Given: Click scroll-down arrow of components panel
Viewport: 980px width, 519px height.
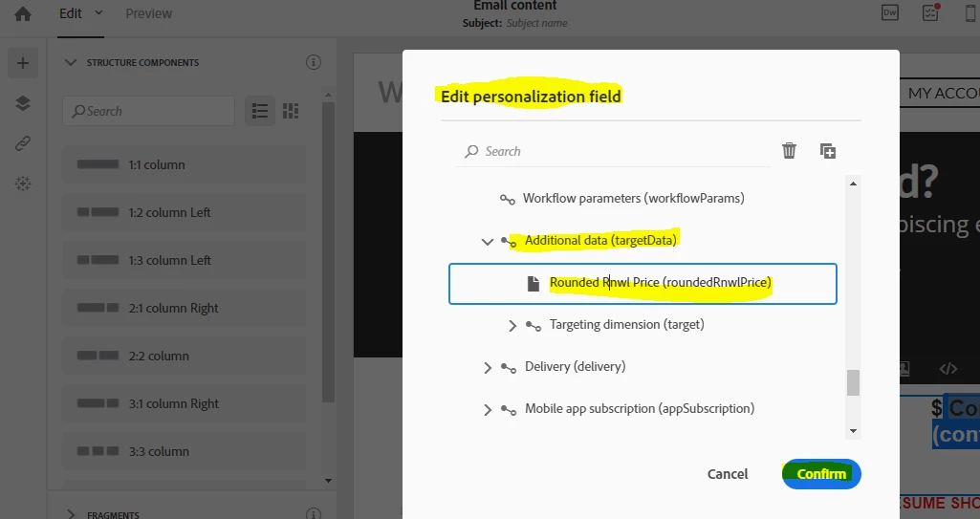Looking at the screenshot, I should [x=329, y=481].
